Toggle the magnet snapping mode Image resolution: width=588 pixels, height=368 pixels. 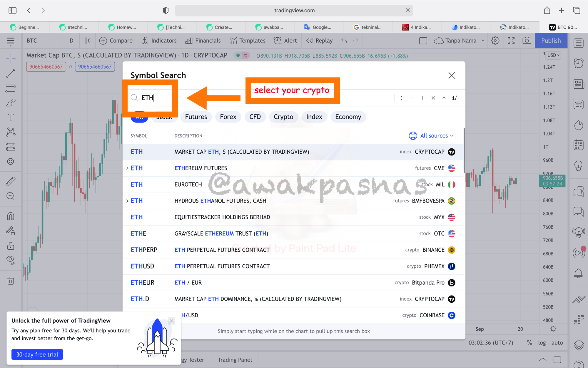11,216
